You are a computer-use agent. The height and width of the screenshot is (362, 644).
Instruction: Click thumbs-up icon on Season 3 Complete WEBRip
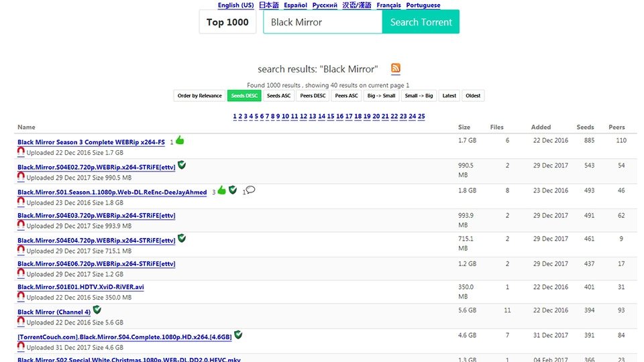pyautogui.click(x=180, y=140)
